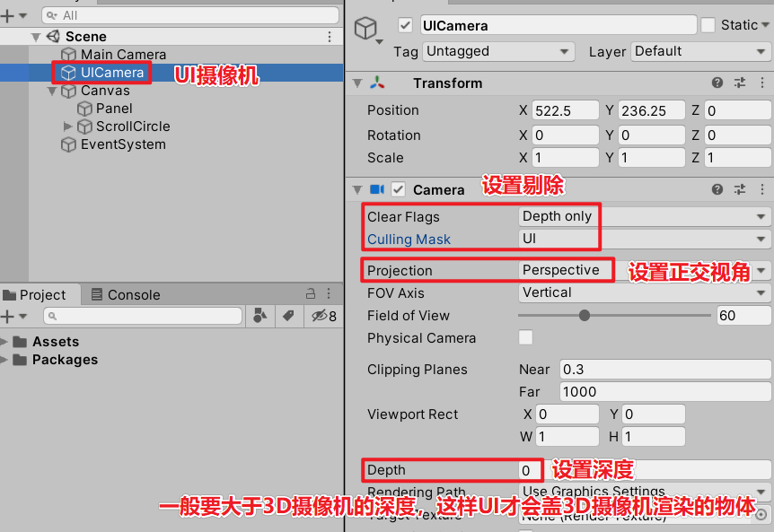
Task: Open the Camera help reference icon
Action: (717, 189)
